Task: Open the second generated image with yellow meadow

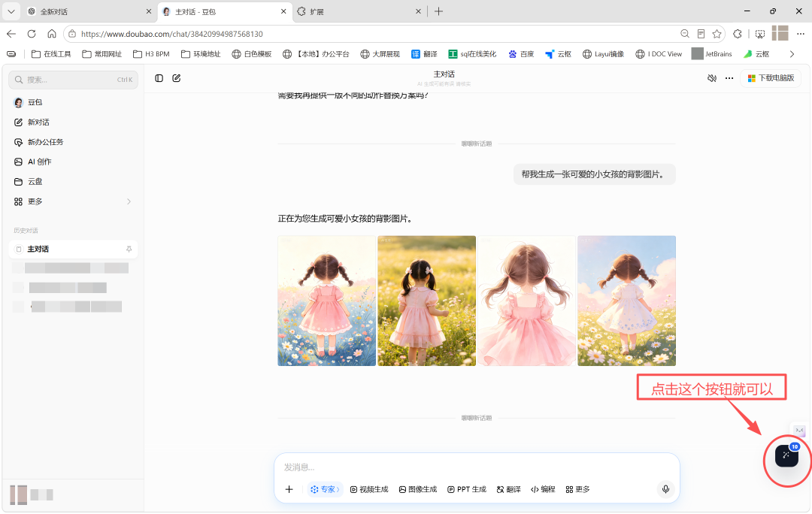Action: tap(427, 301)
